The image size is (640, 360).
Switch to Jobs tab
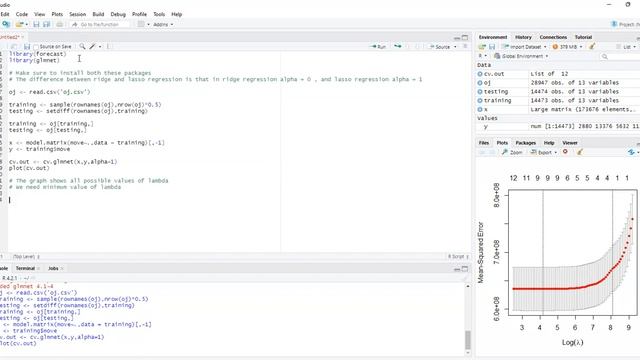pyautogui.click(x=53, y=269)
